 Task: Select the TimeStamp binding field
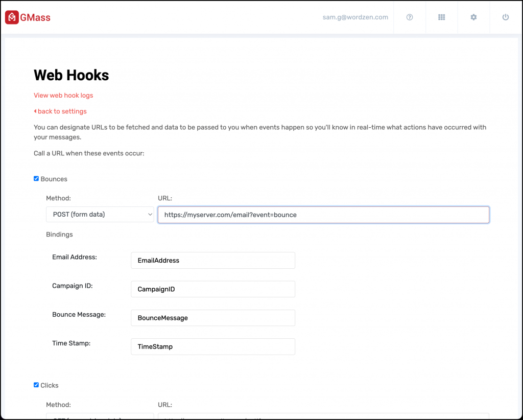click(212, 346)
